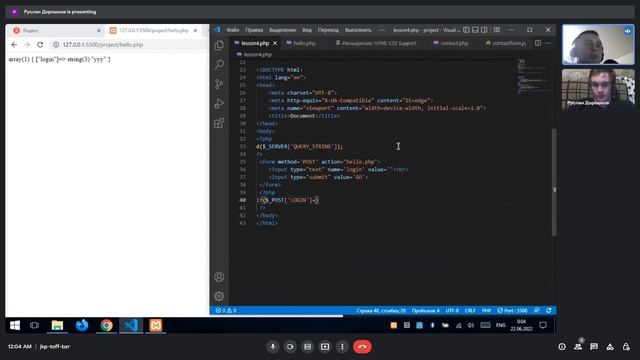
Task: Click the line and column indicator in status bar
Action: tap(381, 311)
